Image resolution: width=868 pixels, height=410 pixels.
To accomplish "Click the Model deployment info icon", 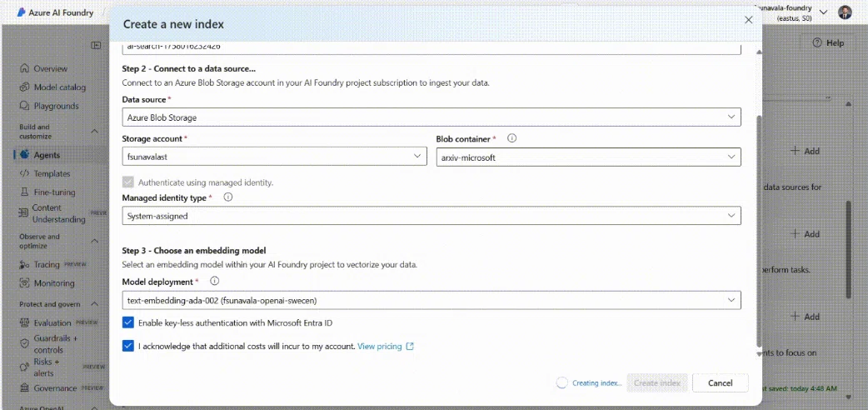I will [x=215, y=281].
